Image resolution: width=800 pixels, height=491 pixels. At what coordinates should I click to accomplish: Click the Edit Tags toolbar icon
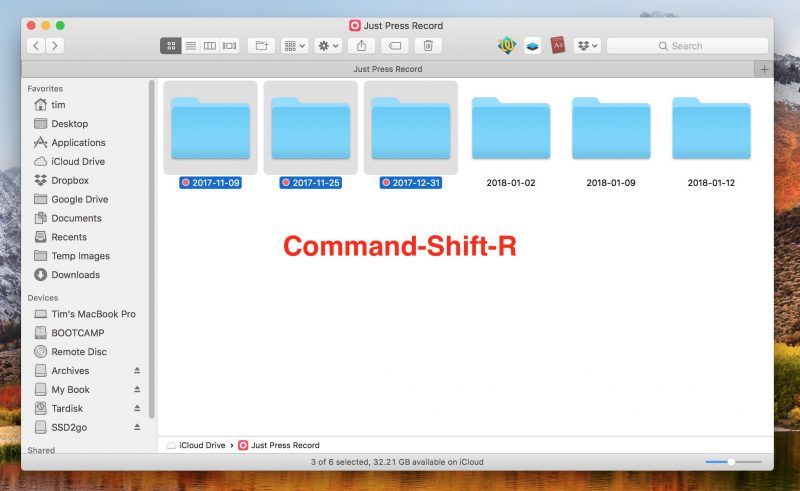(394, 46)
